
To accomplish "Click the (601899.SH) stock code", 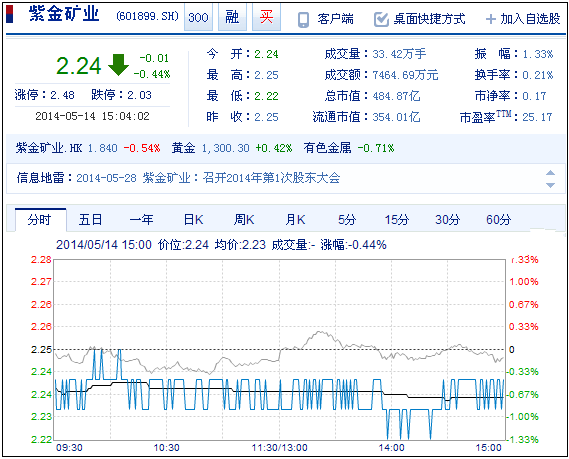I will (x=147, y=16).
